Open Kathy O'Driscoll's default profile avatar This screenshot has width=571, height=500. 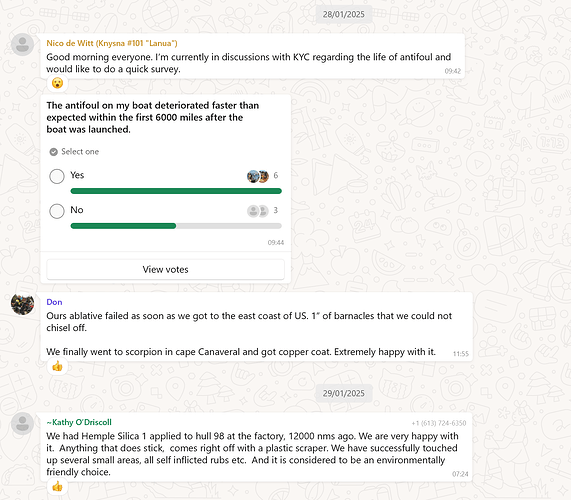23,424
